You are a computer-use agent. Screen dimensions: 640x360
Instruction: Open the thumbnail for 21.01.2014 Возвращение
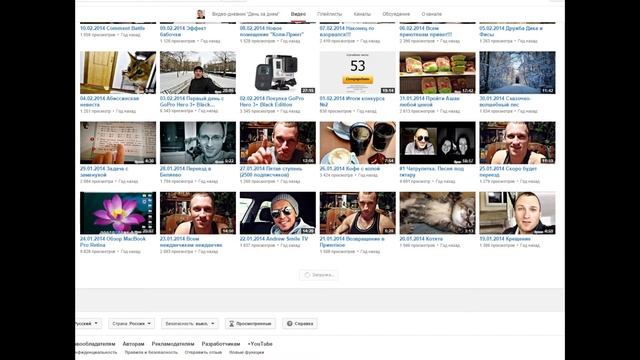(x=358, y=213)
